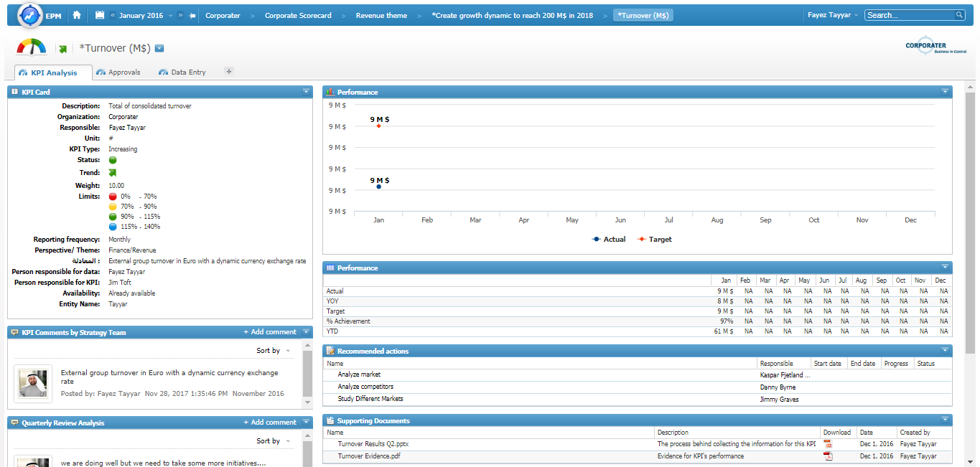Click the search magnifier icon

click(x=960, y=15)
